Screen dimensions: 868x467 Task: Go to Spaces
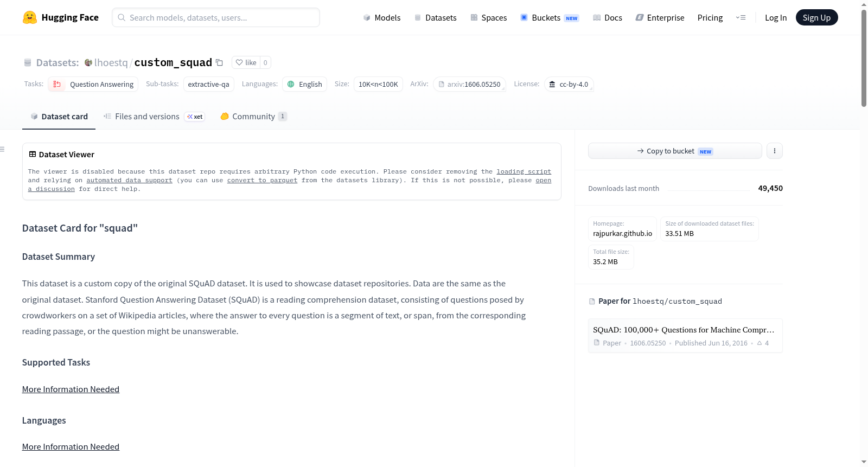[489, 17]
